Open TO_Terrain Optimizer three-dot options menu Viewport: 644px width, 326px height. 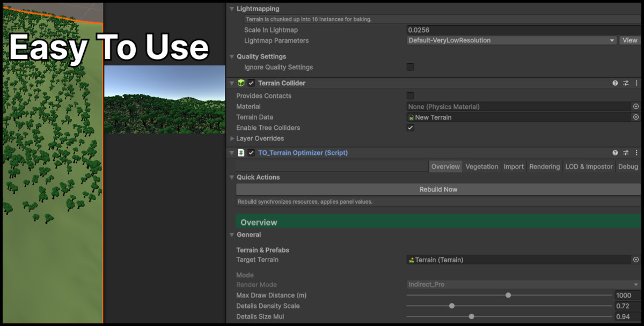636,153
